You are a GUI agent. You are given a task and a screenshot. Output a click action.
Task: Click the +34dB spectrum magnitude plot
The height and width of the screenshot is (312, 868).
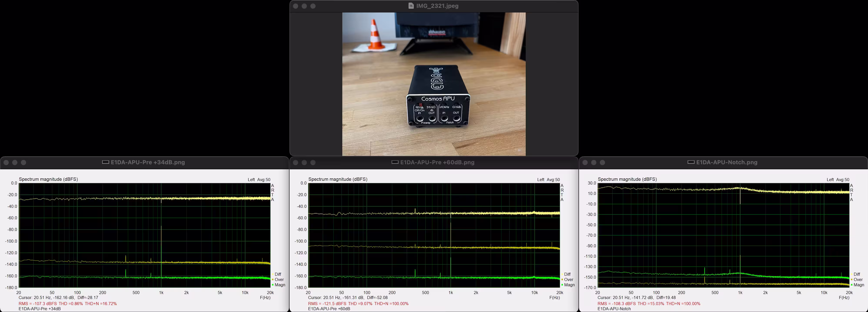[145, 235]
